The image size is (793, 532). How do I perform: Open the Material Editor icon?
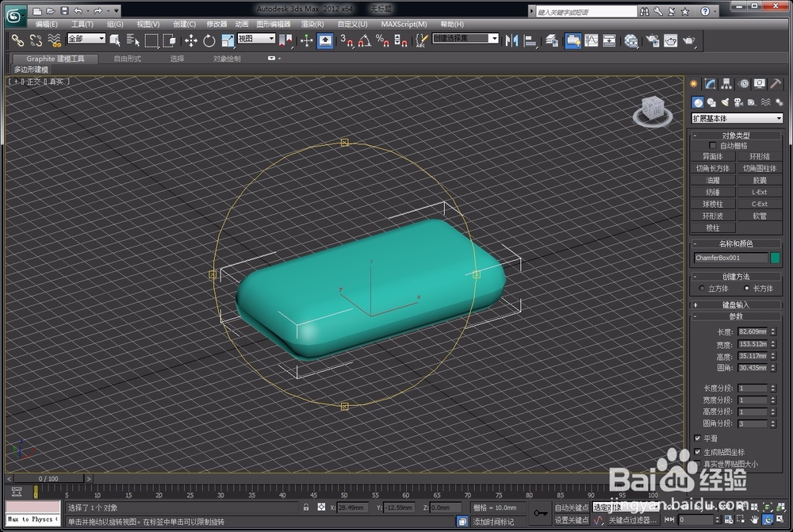point(630,40)
